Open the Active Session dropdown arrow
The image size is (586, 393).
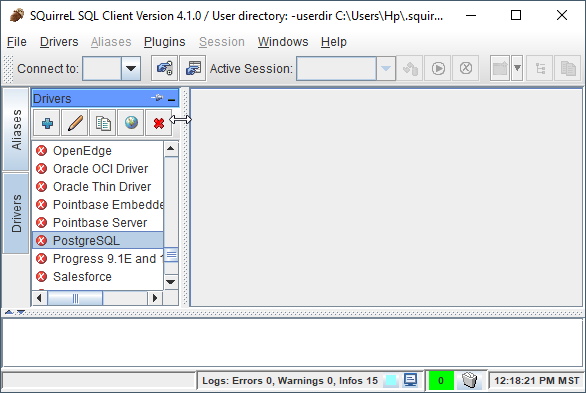click(386, 68)
